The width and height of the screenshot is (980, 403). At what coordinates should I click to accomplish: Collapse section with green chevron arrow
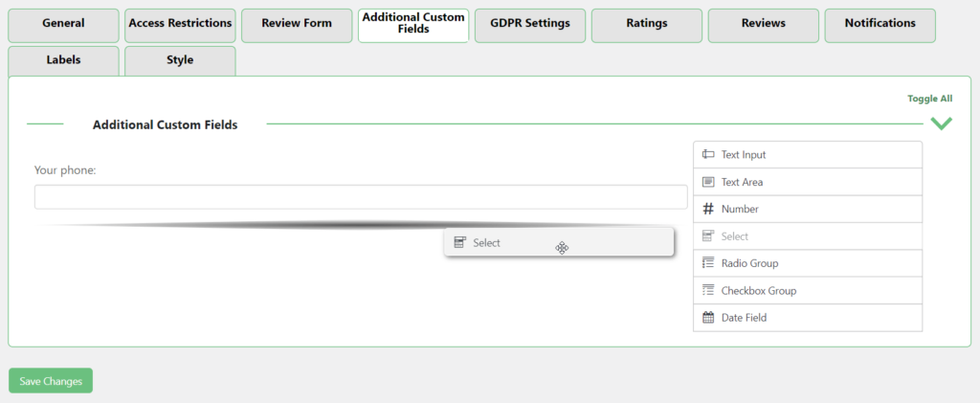pos(941,123)
